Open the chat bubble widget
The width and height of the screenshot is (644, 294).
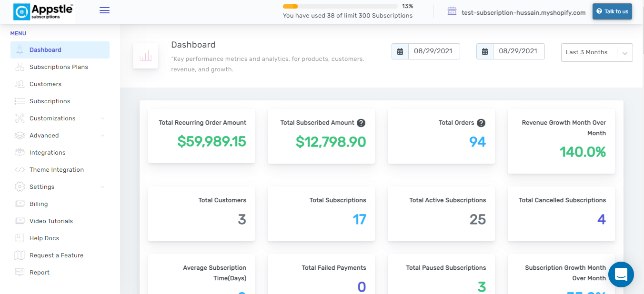(x=621, y=274)
